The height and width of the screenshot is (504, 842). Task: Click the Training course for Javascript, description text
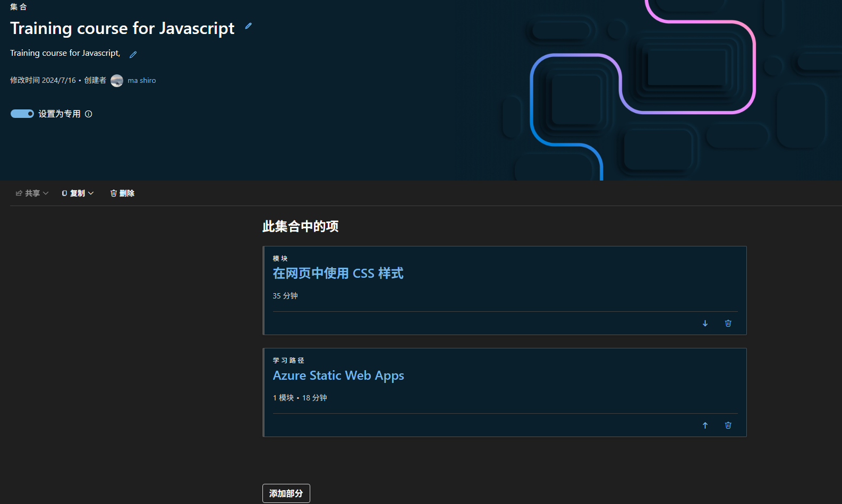(x=65, y=53)
